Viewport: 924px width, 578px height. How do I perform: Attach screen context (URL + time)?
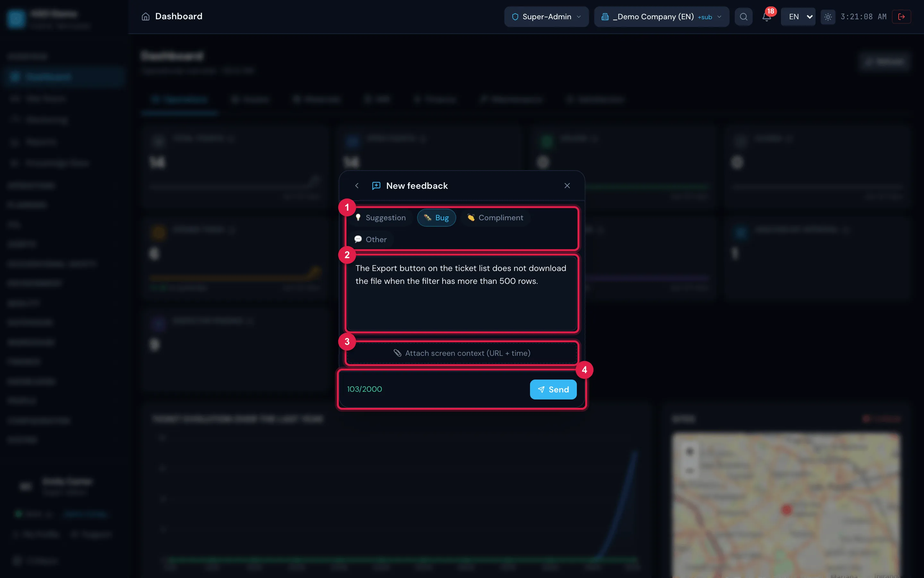click(462, 353)
